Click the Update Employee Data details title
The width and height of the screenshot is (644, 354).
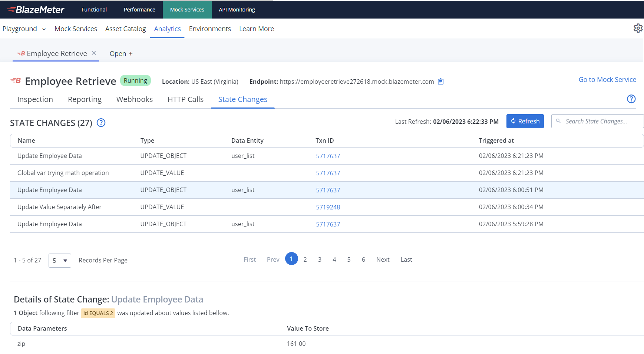coord(157,300)
